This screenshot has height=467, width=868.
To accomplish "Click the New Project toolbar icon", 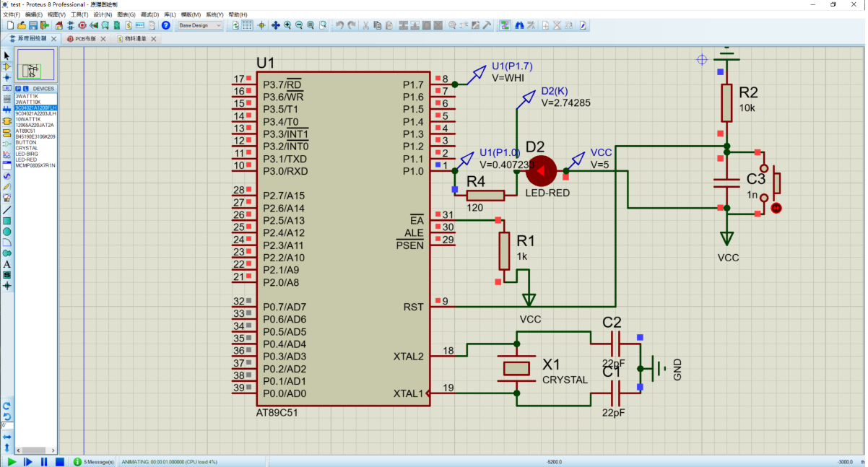I will point(10,25).
